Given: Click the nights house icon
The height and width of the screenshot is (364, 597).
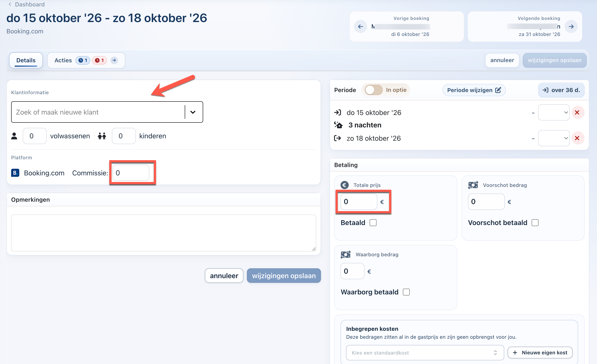Looking at the screenshot, I should [339, 125].
